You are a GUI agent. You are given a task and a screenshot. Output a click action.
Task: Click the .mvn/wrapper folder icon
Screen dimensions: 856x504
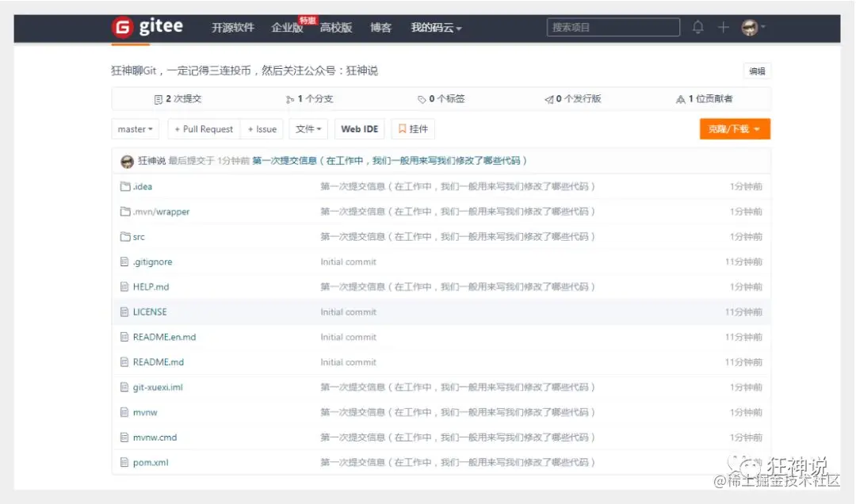tap(125, 212)
